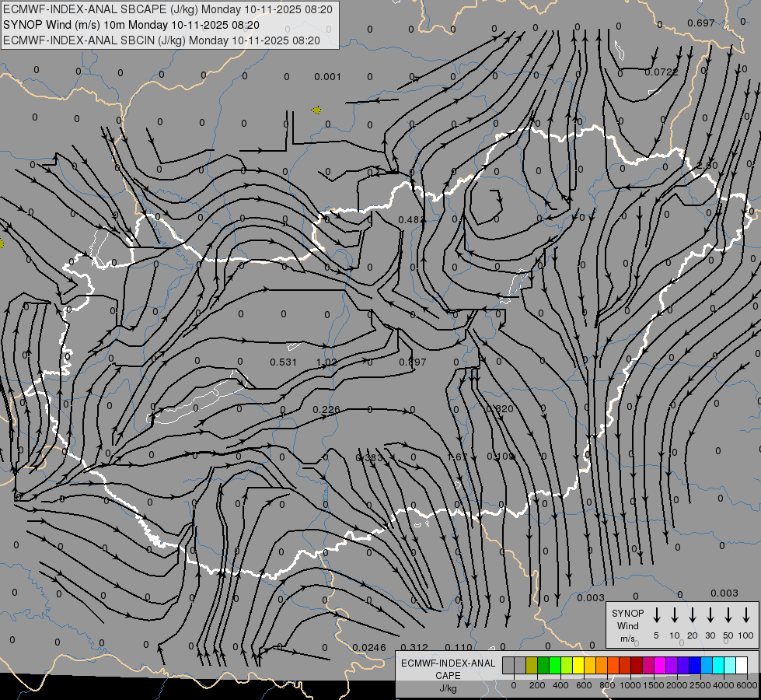Viewport: 761px width, 700px height.
Task: Click the 0.0722 value on the map
Action: (x=661, y=72)
